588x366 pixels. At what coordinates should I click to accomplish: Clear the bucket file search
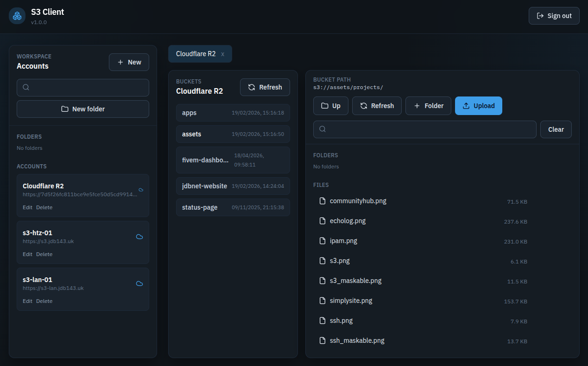(556, 129)
